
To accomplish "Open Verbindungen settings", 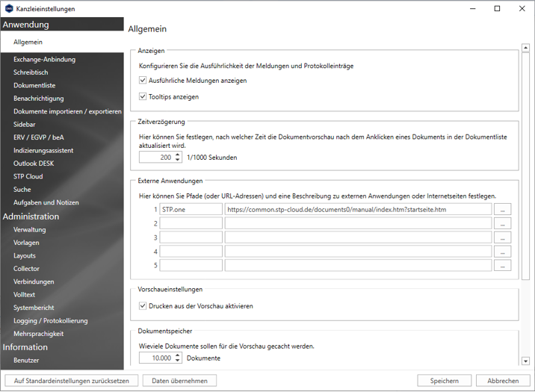I will point(34,281).
